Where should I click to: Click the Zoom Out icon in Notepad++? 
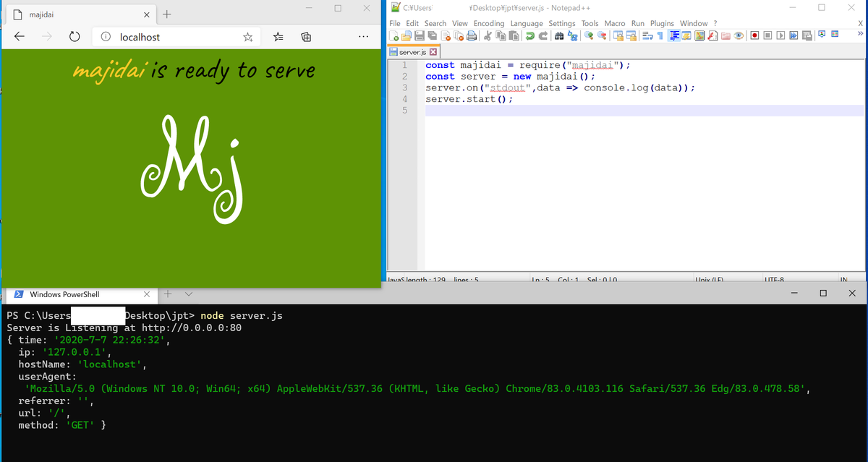[x=602, y=35]
